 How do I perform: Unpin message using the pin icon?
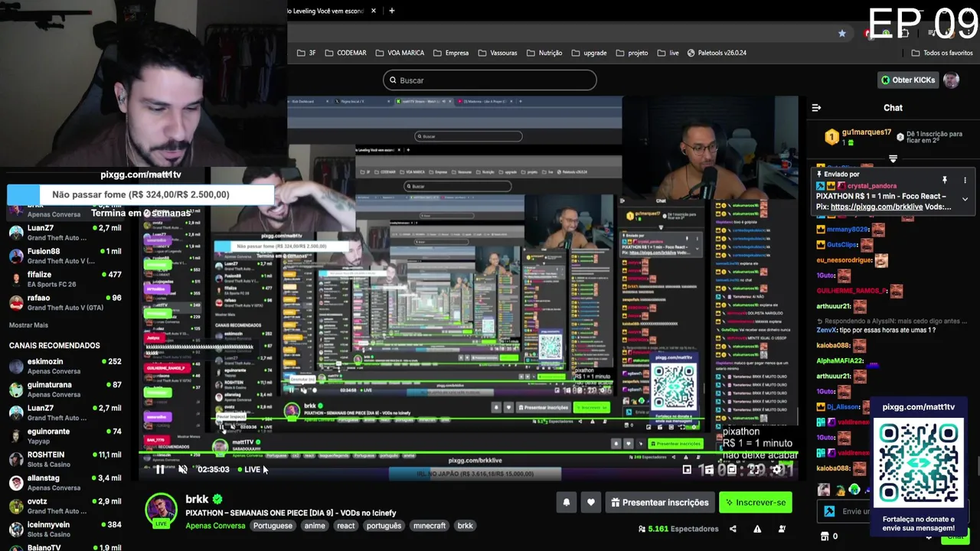click(945, 180)
